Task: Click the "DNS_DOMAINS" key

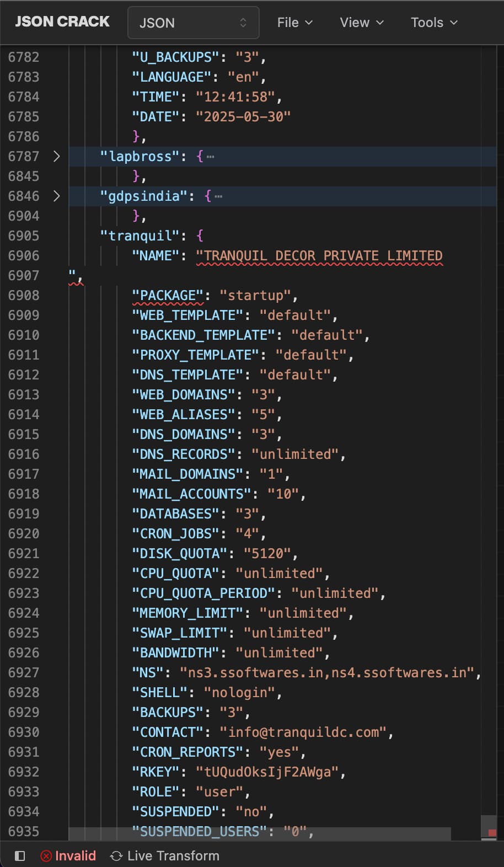Action: coord(184,434)
